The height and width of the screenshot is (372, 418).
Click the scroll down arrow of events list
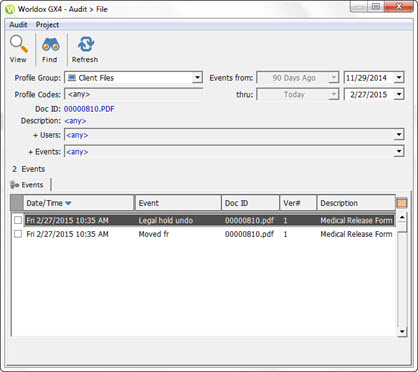click(x=402, y=331)
